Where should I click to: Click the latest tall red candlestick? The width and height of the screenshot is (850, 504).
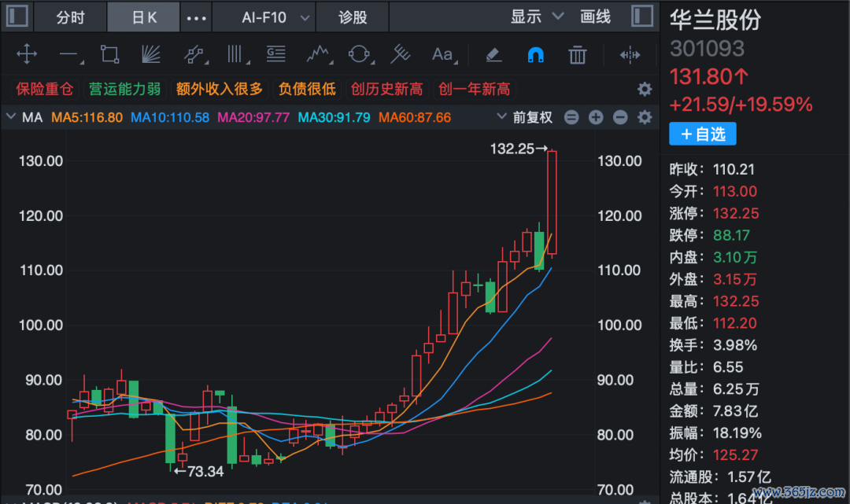[552, 203]
